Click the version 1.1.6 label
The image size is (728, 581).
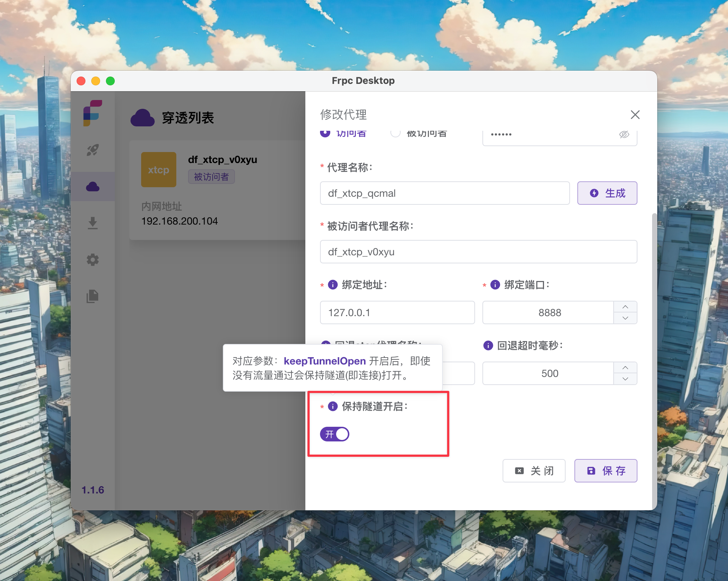point(93,490)
